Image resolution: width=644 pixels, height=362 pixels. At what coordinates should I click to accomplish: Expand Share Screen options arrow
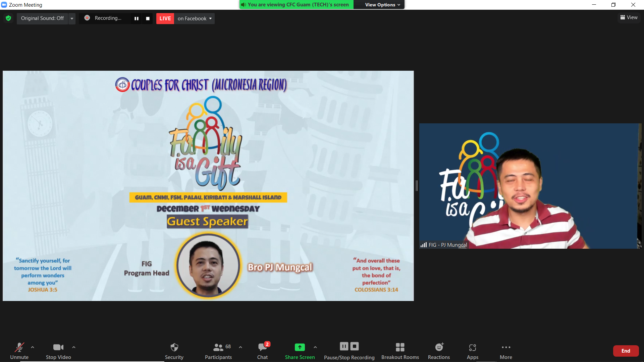[x=315, y=347]
